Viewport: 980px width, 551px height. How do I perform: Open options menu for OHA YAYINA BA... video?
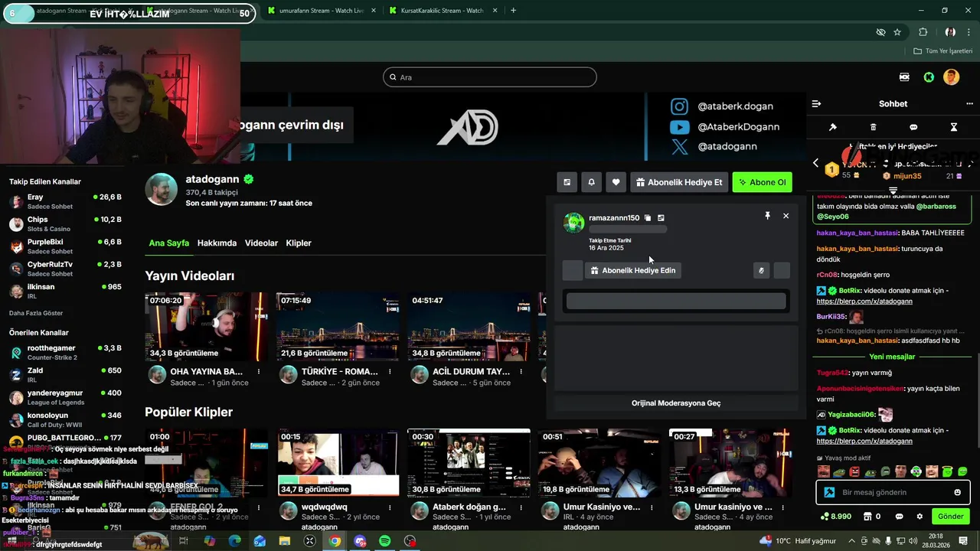(259, 372)
